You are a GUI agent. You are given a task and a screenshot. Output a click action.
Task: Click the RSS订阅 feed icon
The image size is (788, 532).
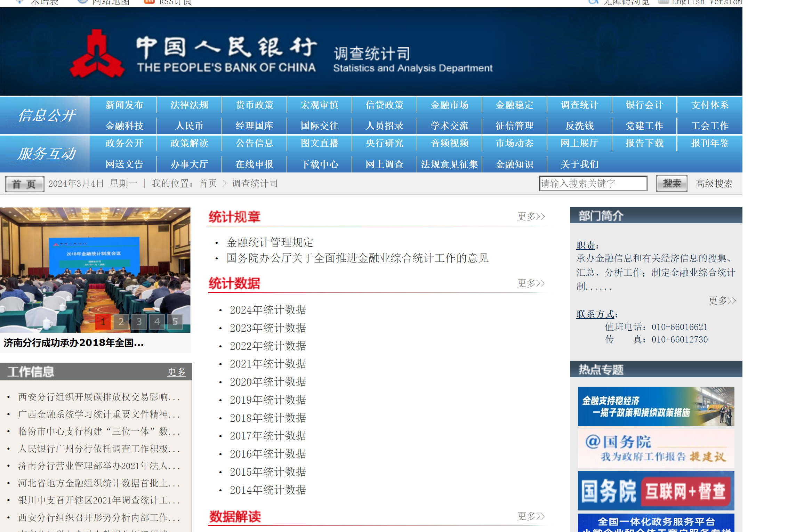pos(150,2)
